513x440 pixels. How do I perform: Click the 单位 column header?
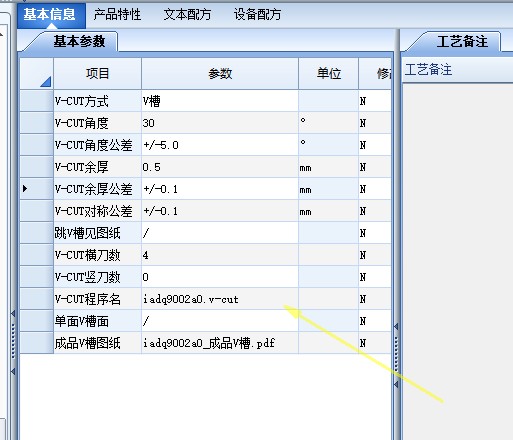328,73
